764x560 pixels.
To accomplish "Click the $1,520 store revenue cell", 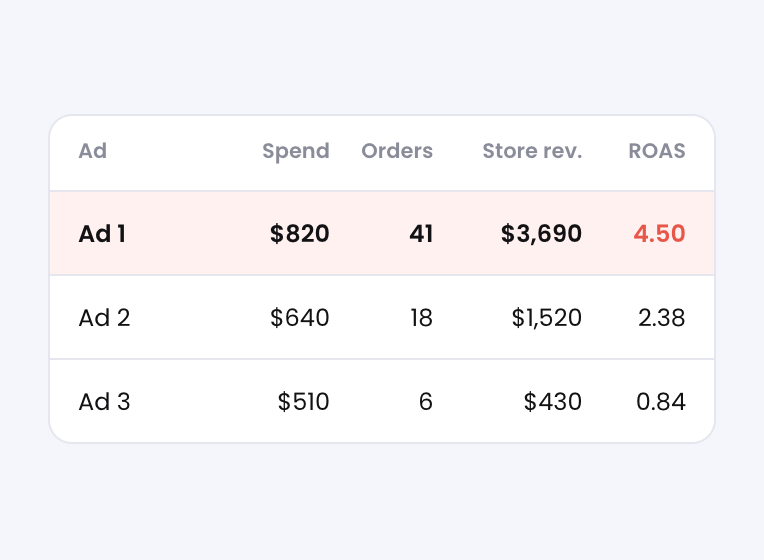I will click(547, 318).
